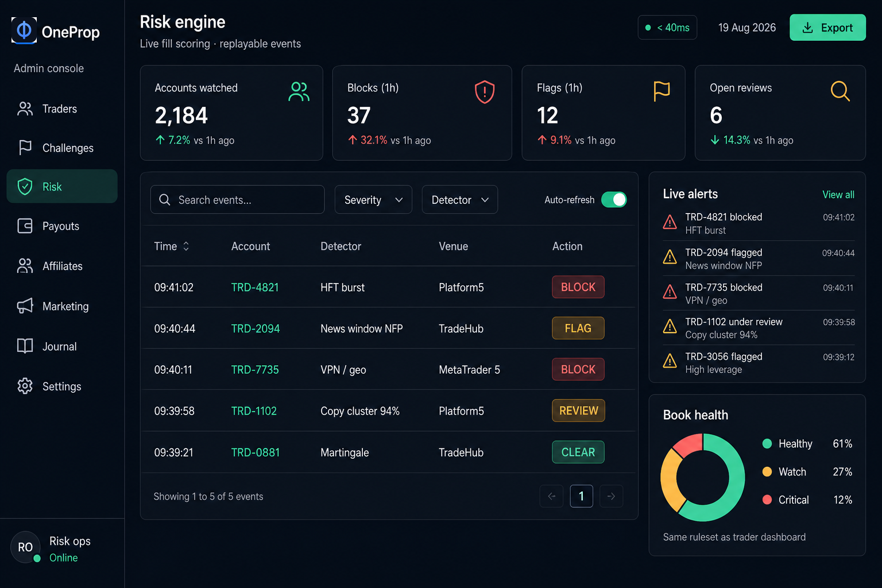The width and height of the screenshot is (882, 588).
Task: Click the Flags card flag icon
Action: (x=661, y=91)
